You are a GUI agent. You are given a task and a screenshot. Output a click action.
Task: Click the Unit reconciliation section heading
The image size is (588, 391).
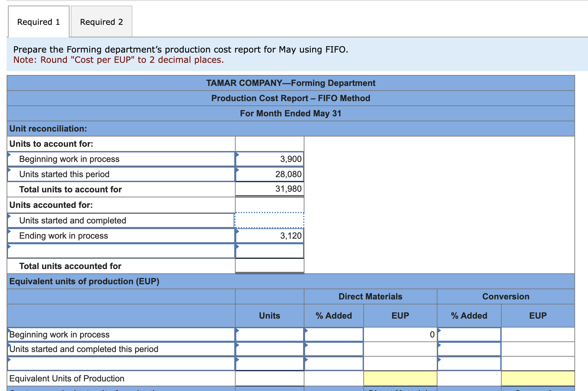click(x=48, y=129)
